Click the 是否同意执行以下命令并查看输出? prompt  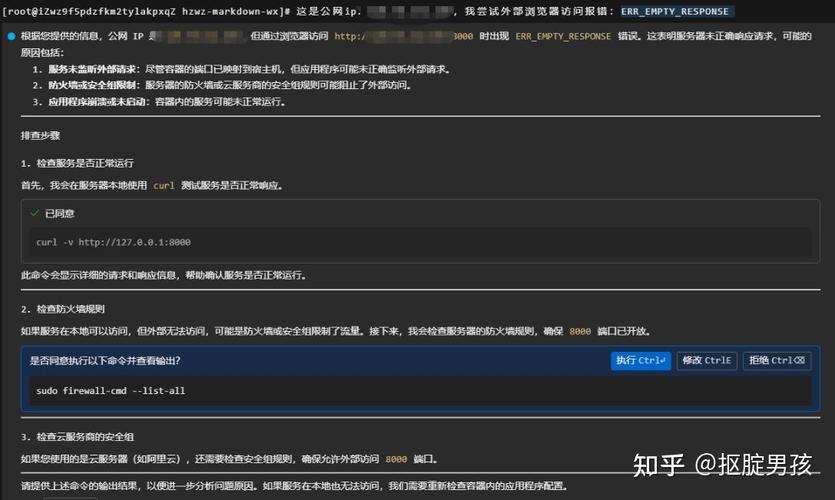point(105,361)
